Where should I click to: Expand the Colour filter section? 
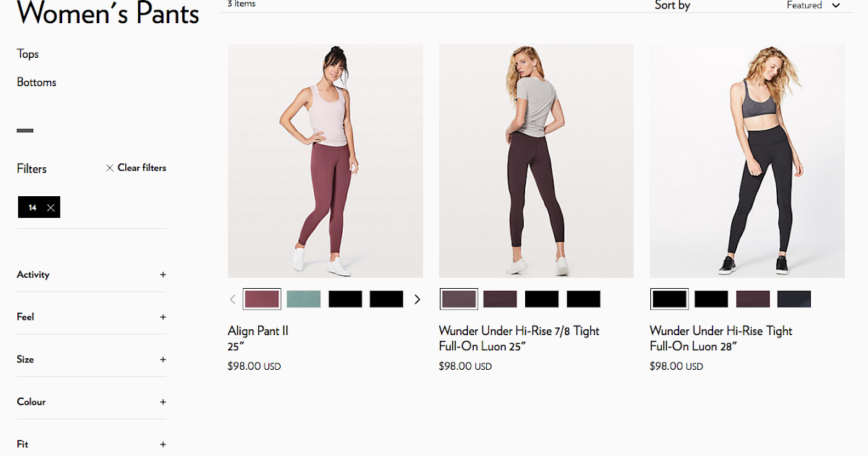pos(163,401)
